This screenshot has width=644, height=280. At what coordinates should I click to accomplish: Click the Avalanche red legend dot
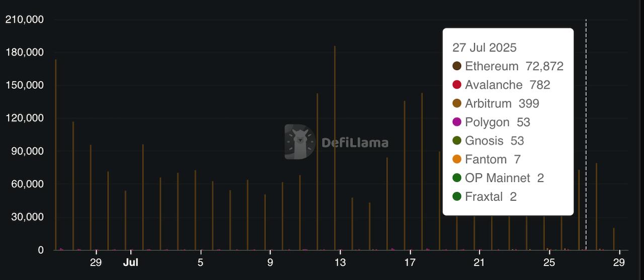457,85
